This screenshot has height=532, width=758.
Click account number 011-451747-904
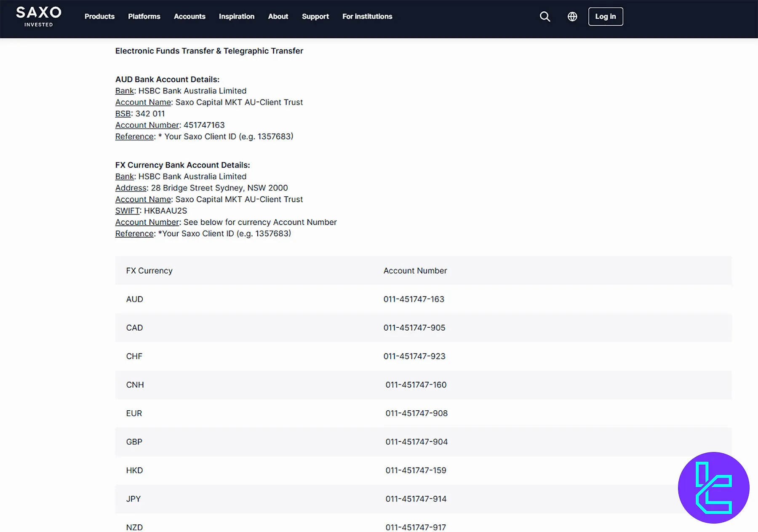(x=416, y=442)
